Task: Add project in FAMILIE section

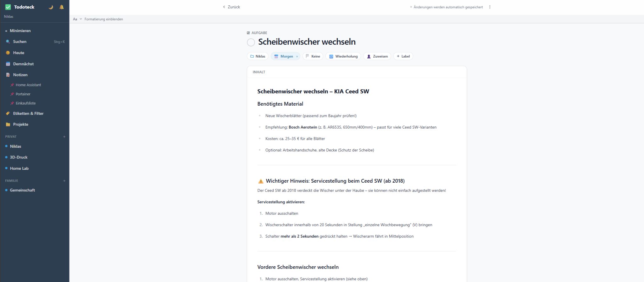Action: pos(64,181)
